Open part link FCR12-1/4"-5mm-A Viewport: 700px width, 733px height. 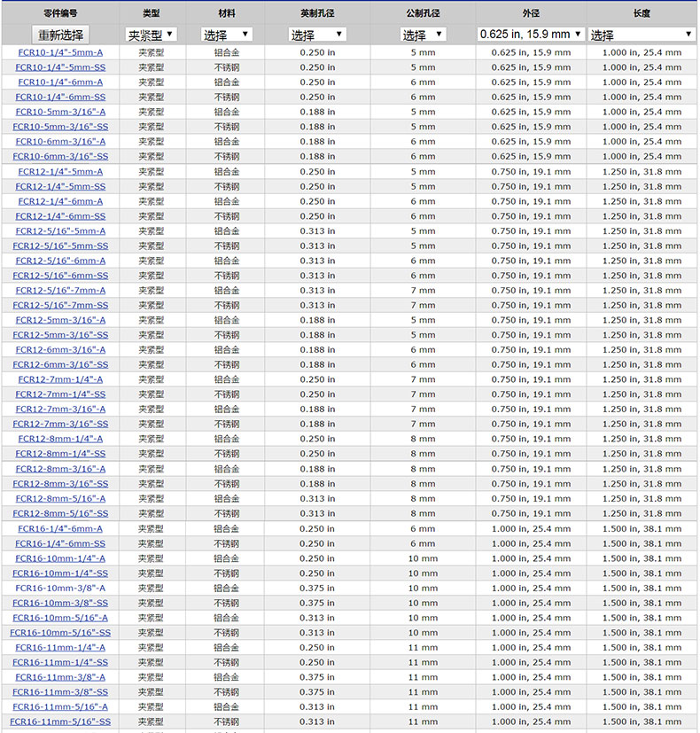(60, 171)
